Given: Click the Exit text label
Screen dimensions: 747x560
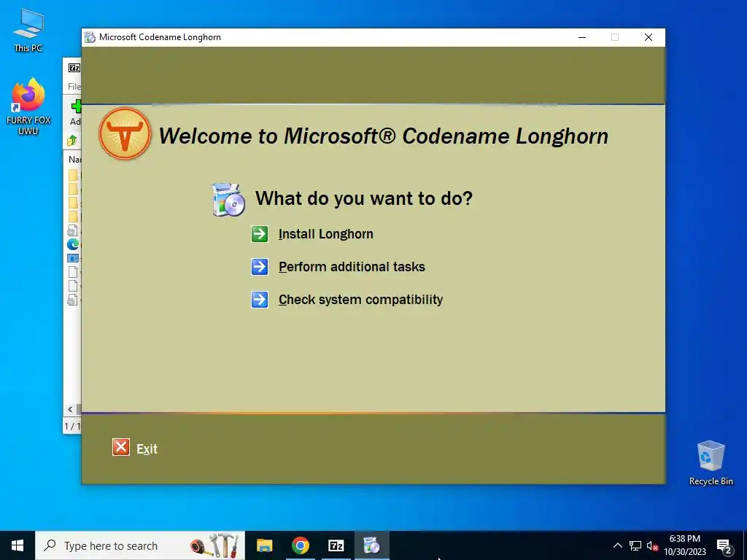Looking at the screenshot, I should click(147, 448).
